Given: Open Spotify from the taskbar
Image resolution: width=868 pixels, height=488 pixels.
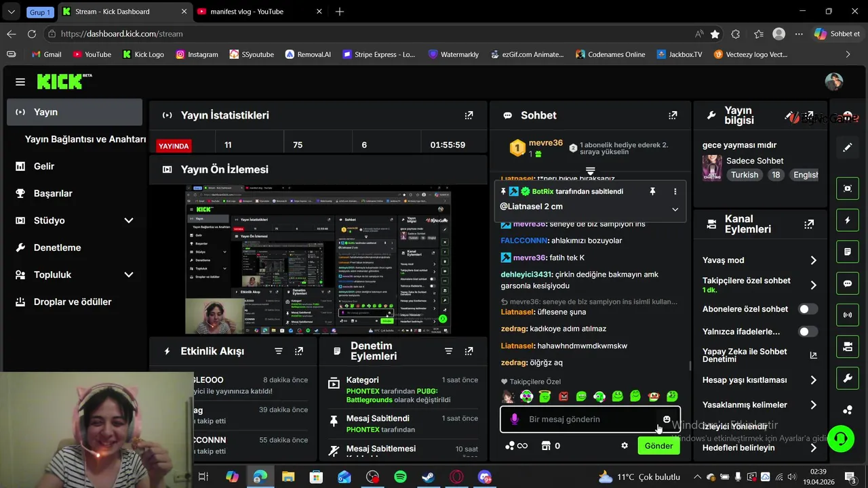Looking at the screenshot, I should [400, 477].
